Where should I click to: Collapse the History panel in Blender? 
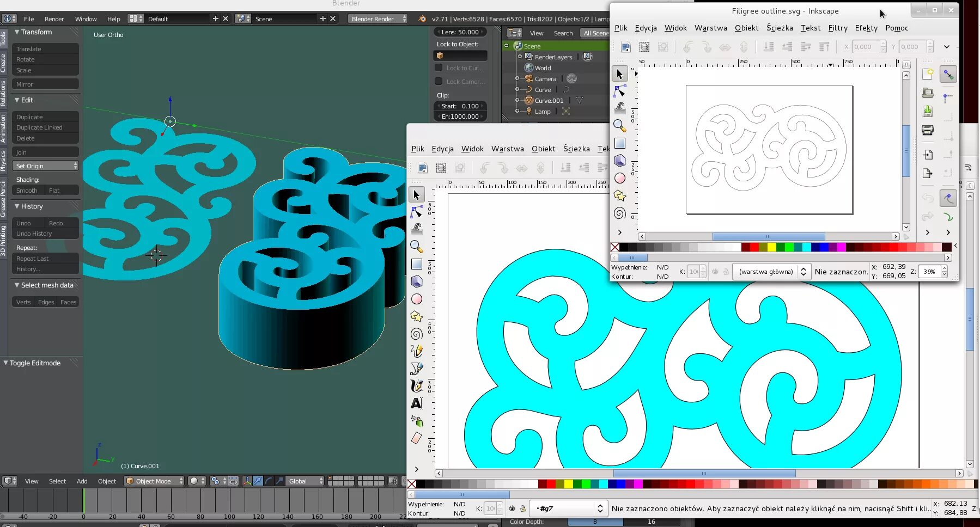[x=17, y=206]
